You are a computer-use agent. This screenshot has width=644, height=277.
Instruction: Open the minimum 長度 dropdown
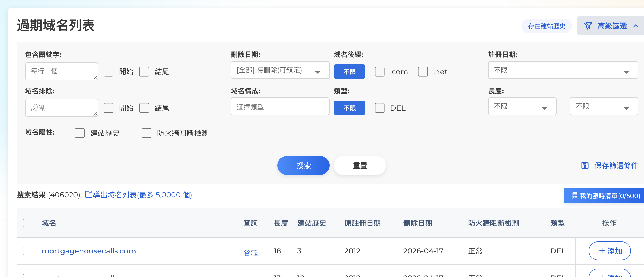[522, 106]
